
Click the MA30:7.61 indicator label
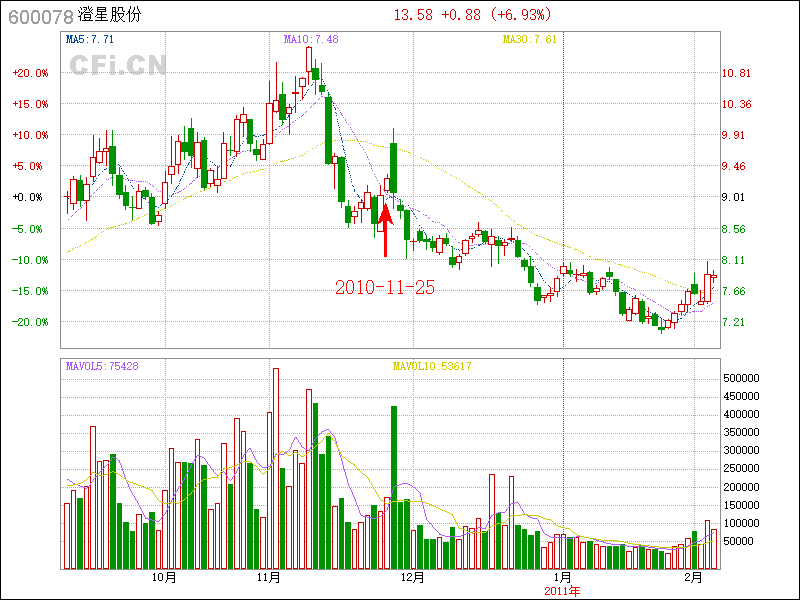[529, 39]
